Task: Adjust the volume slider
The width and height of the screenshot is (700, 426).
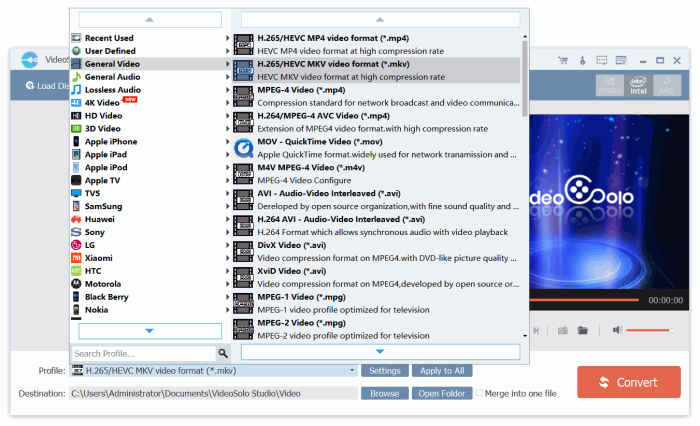Action: tap(649, 330)
